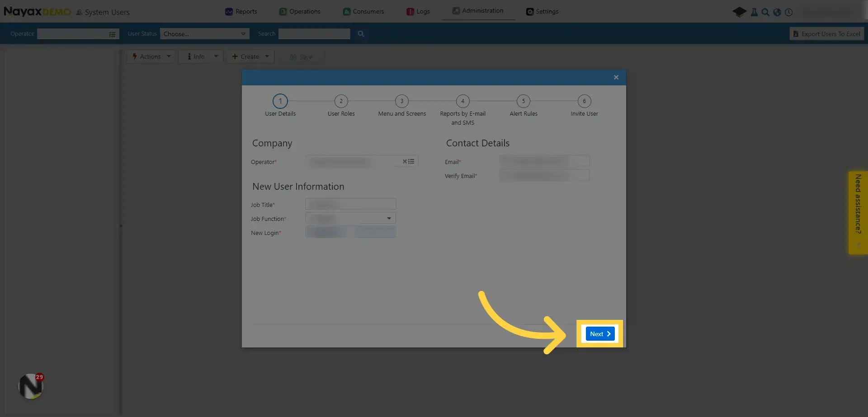The height and width of the screenshot is (417, 868).
Task: Open the Reports menu
Action: click(x=241, y=11)
